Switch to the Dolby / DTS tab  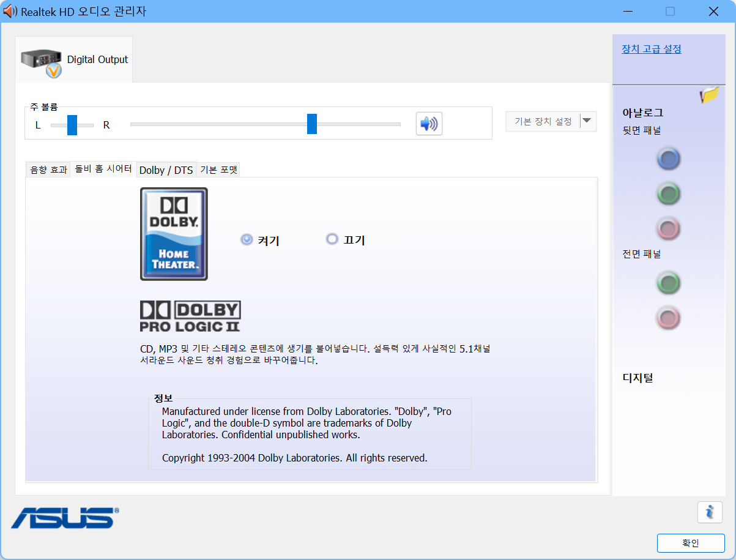(x=166, y=170)
